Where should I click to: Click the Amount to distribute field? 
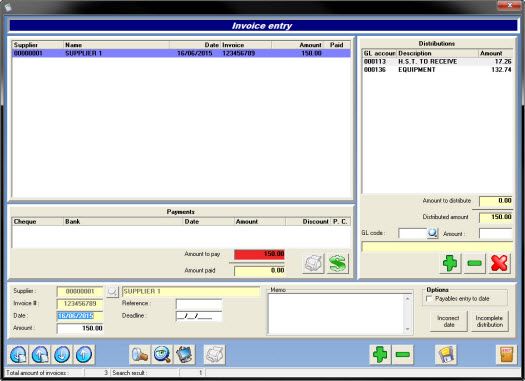coord(496,201)
